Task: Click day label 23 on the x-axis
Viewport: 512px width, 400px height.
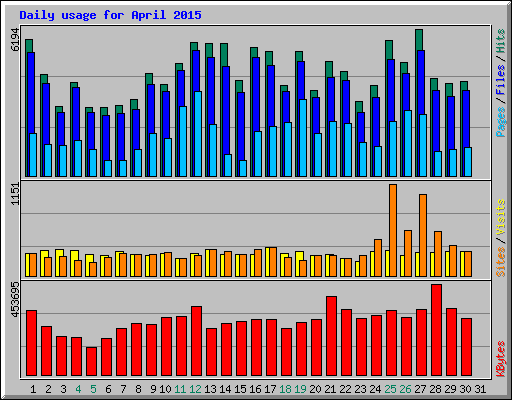Action: (x=360, y=389)
